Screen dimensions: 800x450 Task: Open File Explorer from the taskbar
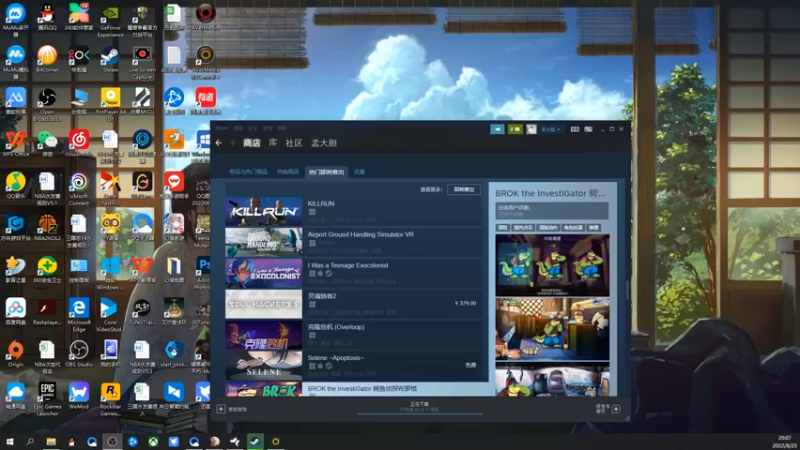click(51, 441)
